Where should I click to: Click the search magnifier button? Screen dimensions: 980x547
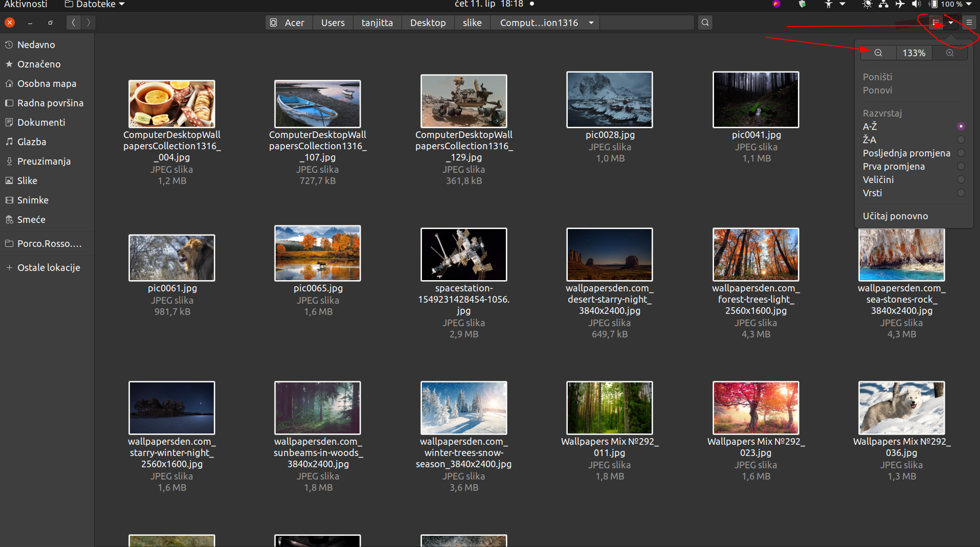(705, 22)
